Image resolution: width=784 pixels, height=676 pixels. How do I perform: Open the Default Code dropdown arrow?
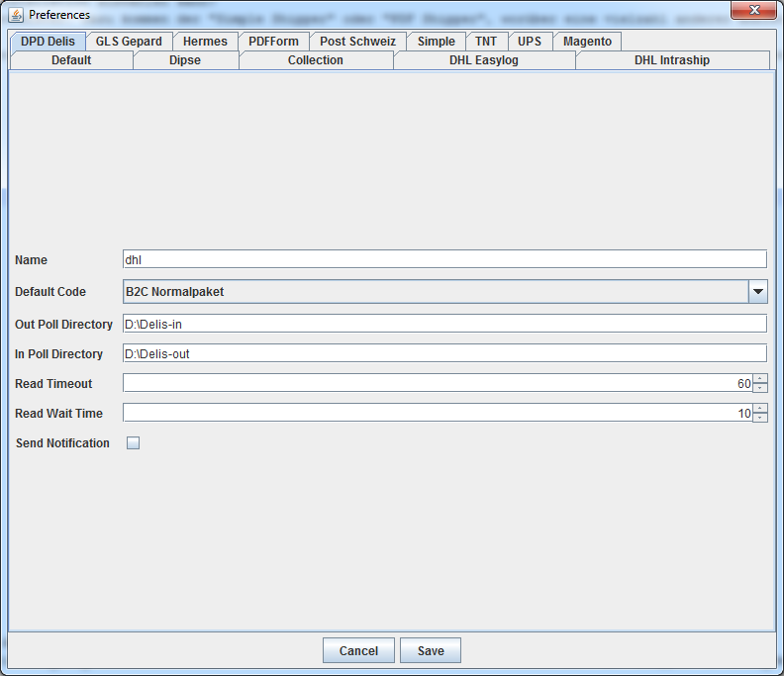[758, 292]
